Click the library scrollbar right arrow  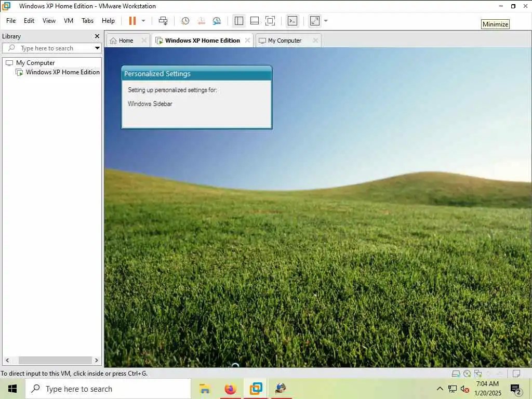tap(96, 361)
